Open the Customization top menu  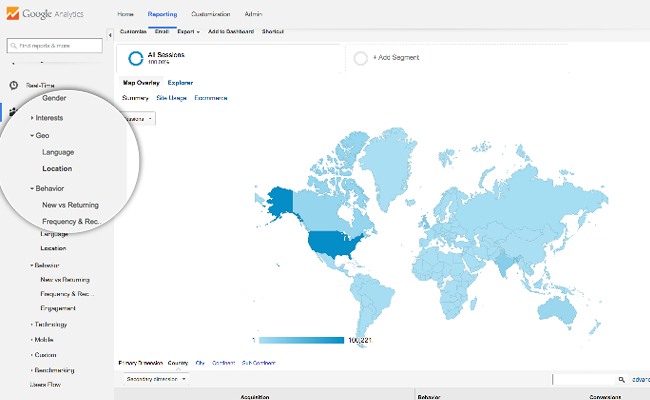(208, 15)
